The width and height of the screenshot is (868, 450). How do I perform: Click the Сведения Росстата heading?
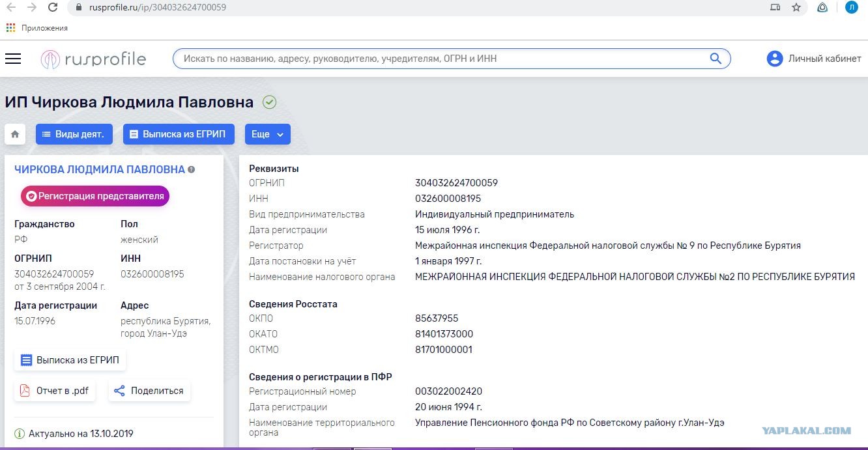point(293,304)
